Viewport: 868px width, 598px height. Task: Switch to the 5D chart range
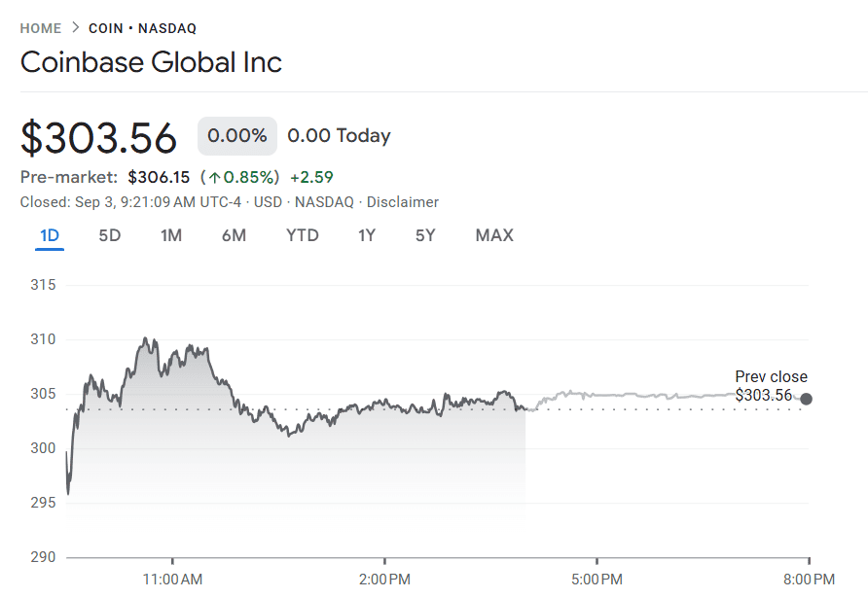tap(110, 235)
